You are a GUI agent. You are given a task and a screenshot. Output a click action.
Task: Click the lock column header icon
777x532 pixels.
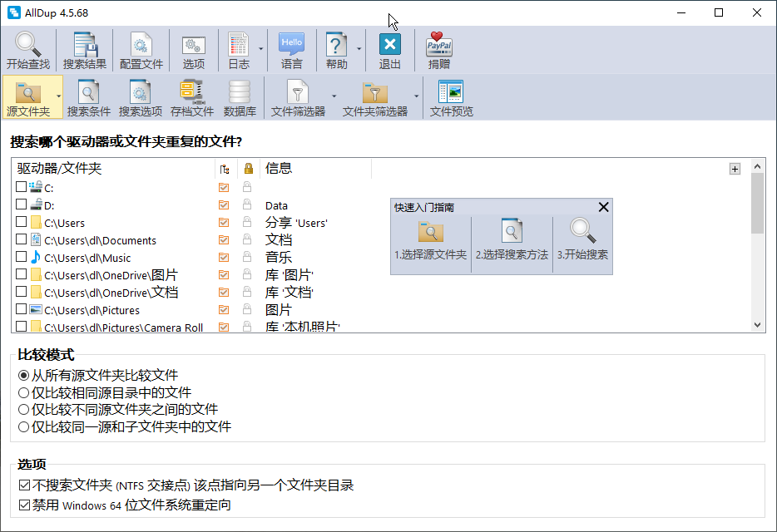tap(248, 169)
